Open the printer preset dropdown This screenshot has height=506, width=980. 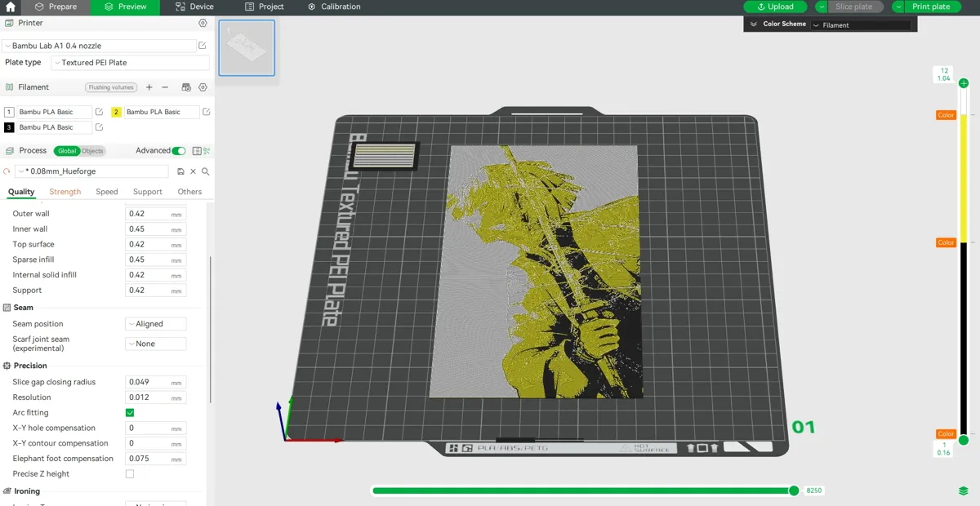tap(99, 46)
